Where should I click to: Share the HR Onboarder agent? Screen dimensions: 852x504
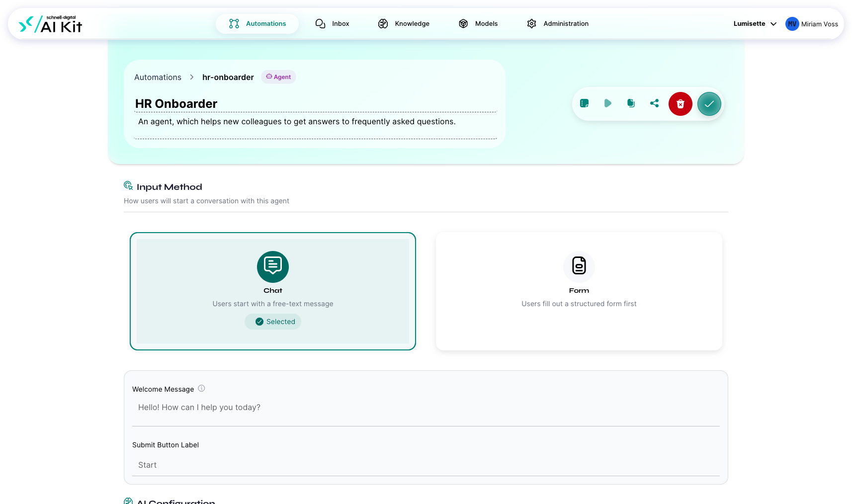pos(654,103)
